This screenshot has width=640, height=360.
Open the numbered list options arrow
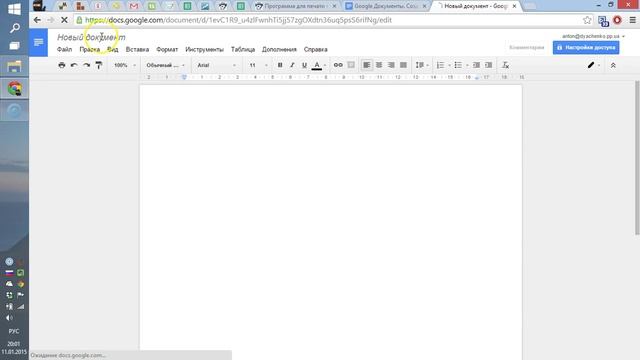(x=449, y=65)
